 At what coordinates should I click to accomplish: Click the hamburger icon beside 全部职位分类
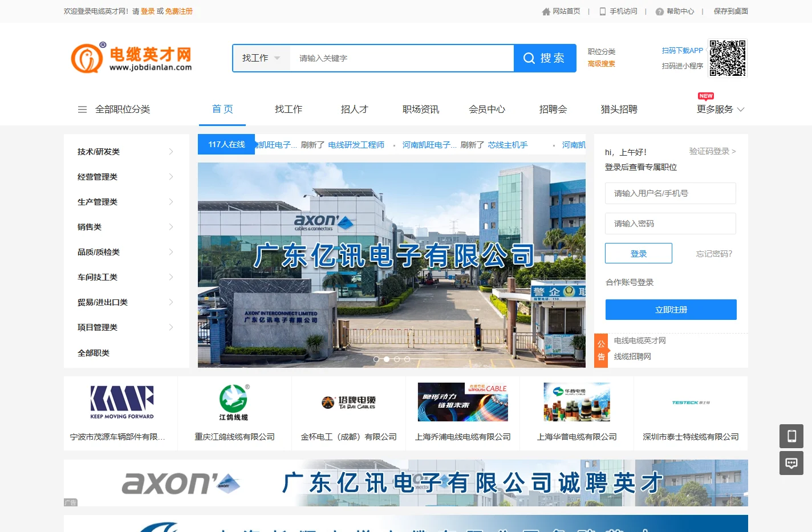click(x=82, y=109)
